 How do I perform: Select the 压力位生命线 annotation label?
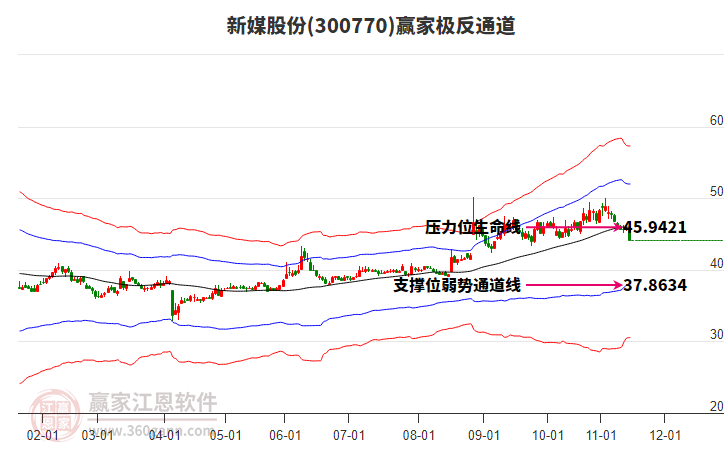pos(473,227)
